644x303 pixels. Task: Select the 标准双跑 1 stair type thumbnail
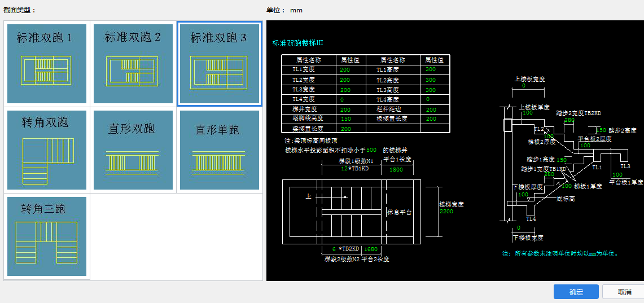point(47,64)
